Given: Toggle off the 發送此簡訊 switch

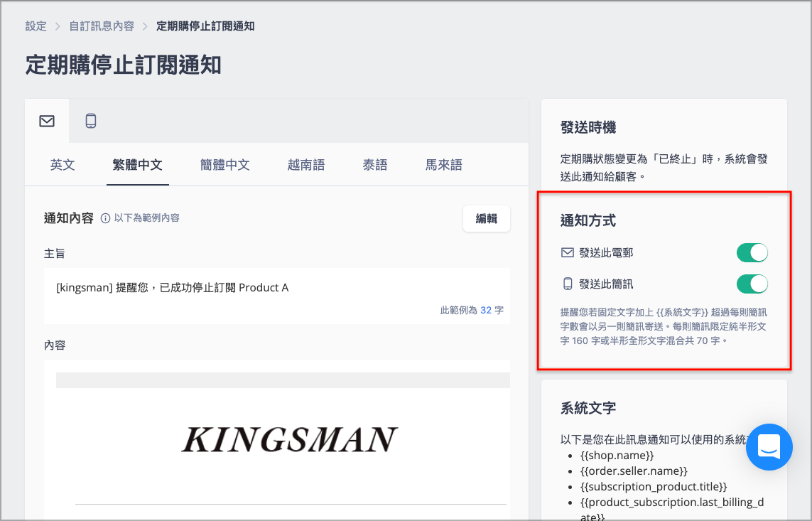Looking at the screenshot, I should click(x=752, y=284).
